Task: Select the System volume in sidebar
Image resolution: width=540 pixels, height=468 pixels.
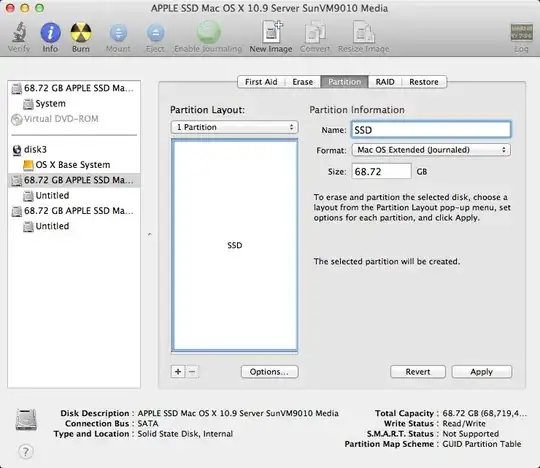Action: tap(74, 103)
